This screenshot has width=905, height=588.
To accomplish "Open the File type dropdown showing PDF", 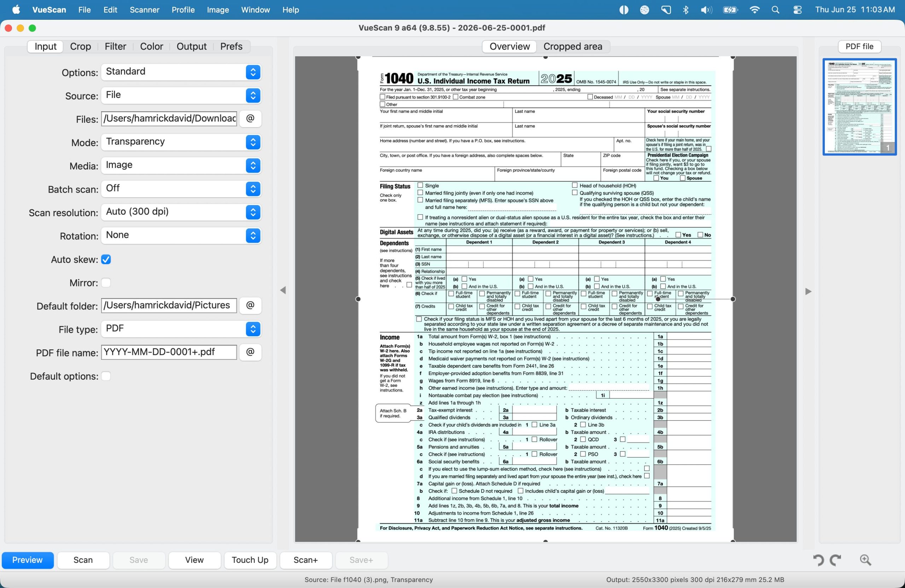I will [181, 329].
